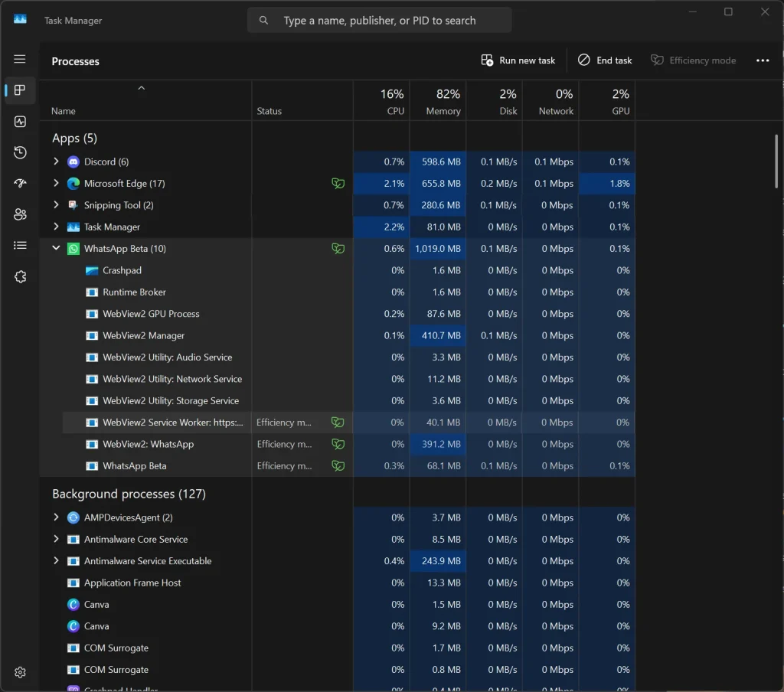Viewport: 784px width, 692px height.
Task: Click the efficiency leaf icon on WhatsApp Beta (10) row
Action: click(x=338, y=249)
